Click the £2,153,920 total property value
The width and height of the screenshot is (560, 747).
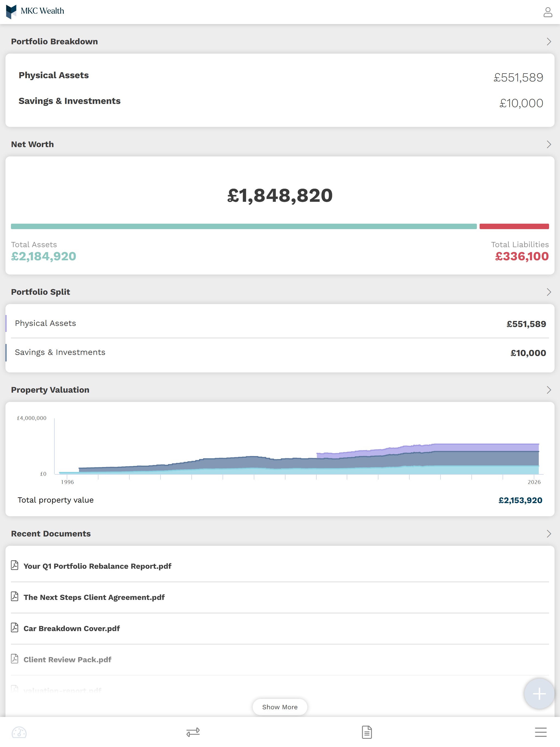tap(520, 500)
